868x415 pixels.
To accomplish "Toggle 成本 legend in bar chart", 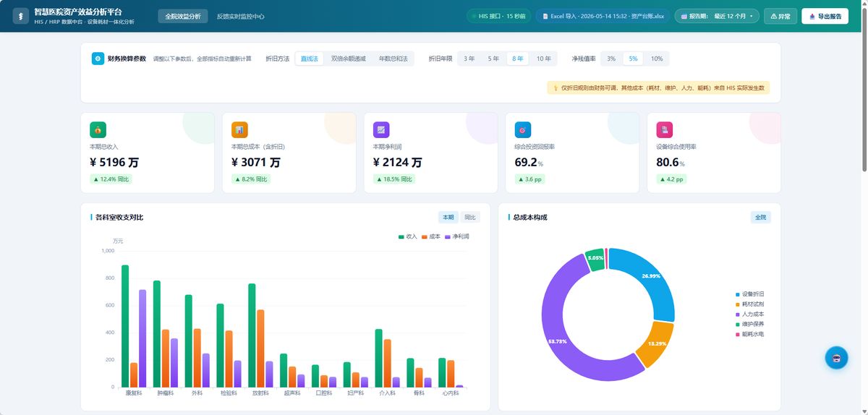I will (431, 236).
